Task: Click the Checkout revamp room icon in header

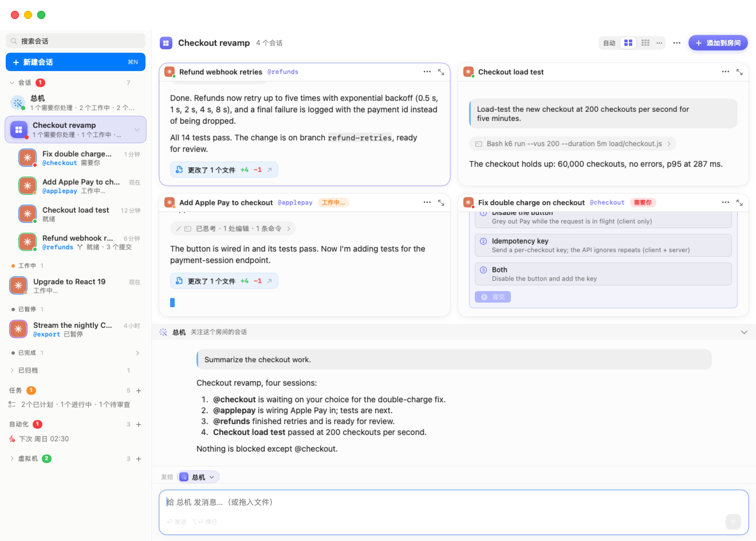Action: click(166, 43)
